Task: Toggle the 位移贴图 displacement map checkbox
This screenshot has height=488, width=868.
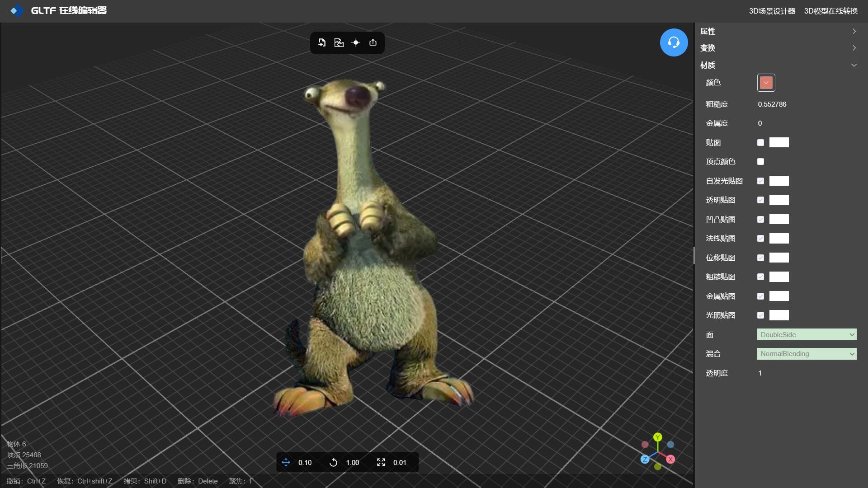Action: pos(760,258)
